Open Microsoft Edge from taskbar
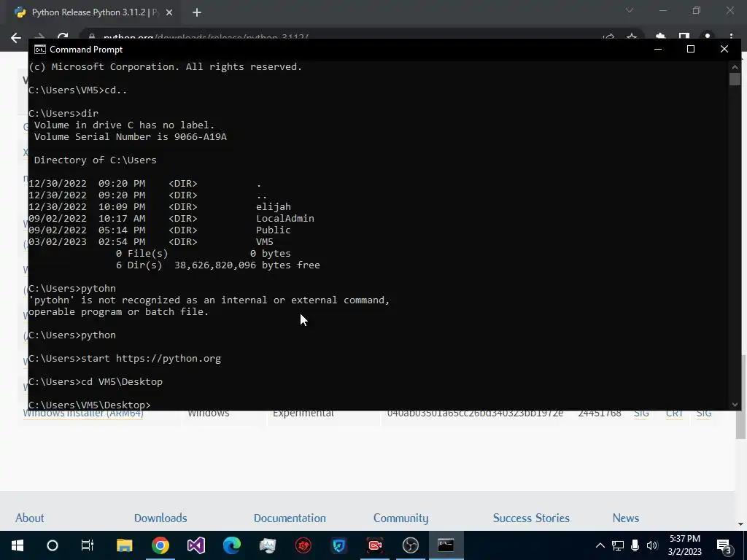The width and height of the screenshot is (747, 560). tap(231, 545)
